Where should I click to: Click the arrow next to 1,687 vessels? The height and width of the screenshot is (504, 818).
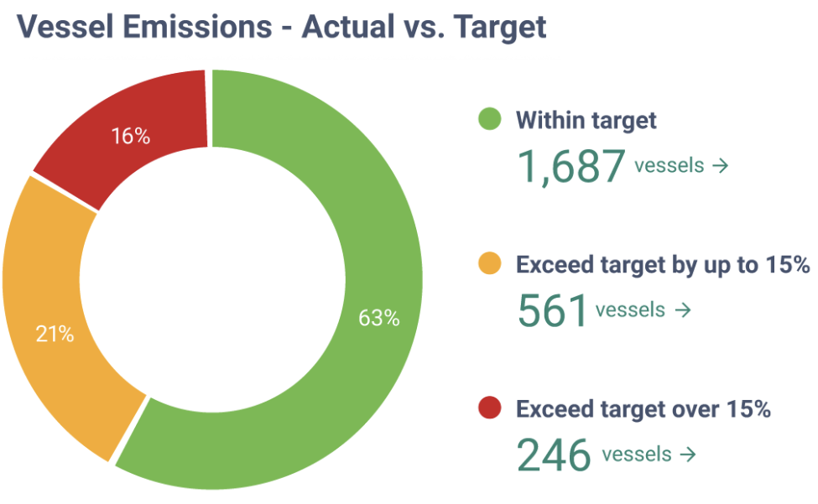pyautogui.click(x=720, y=166)
